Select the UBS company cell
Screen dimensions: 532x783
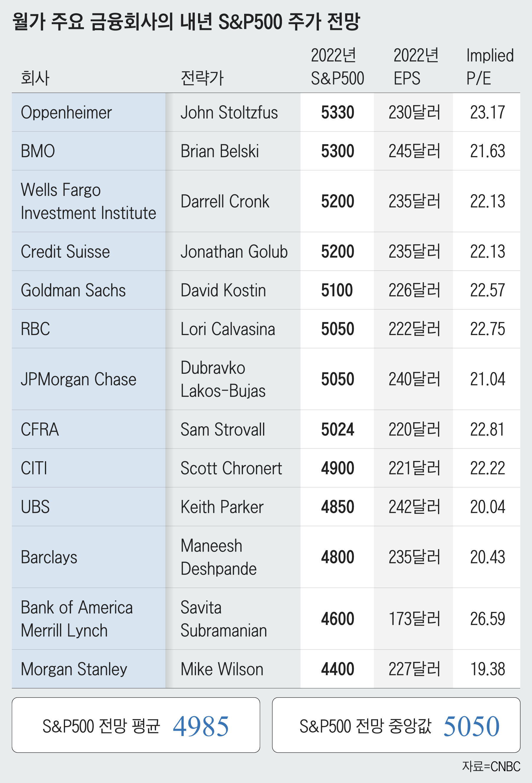click(35, 507)
